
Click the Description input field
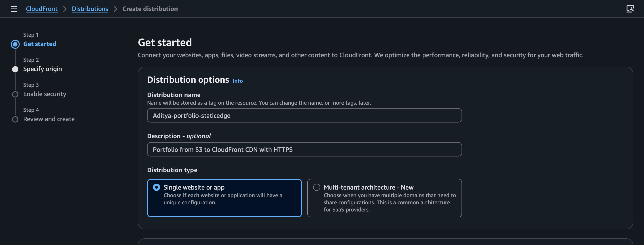(x=304, y=150)
